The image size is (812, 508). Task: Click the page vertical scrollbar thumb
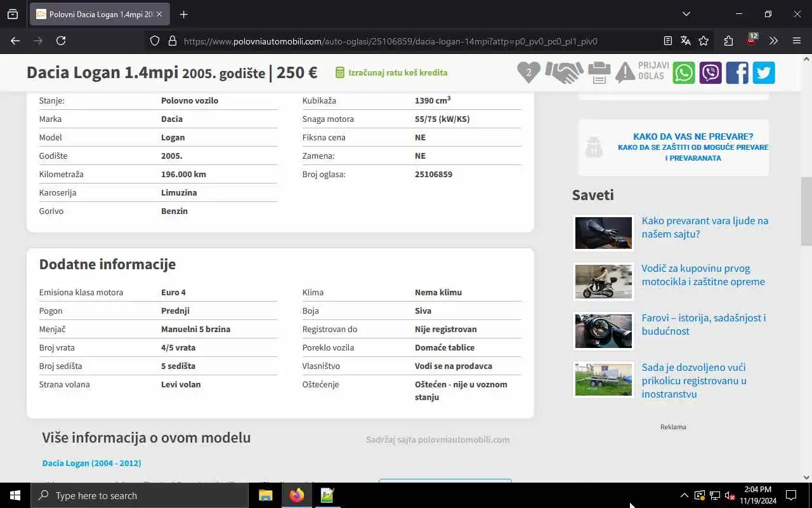tap(806, 211)
